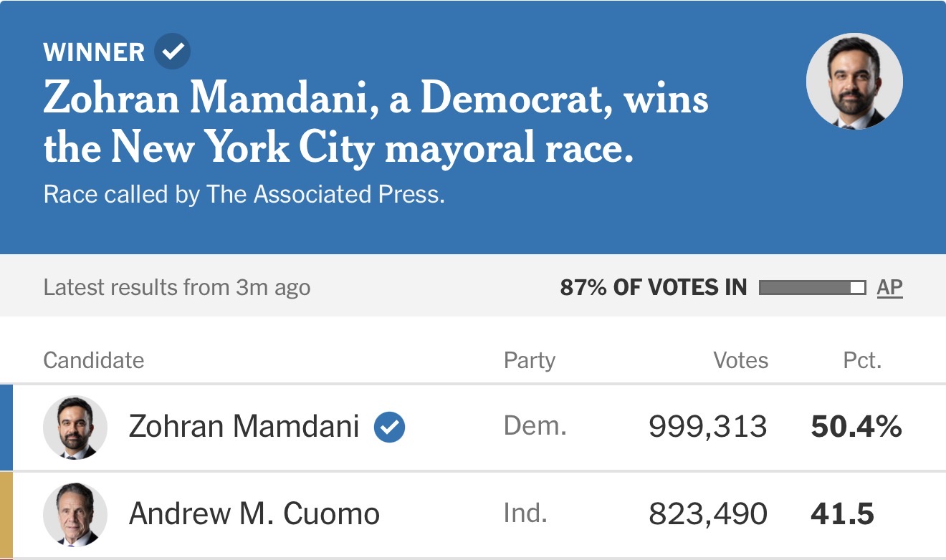Viewport: 946px width, 560px height.
Task: Click Cuomo's 823,490 vote count
Action: click(x=707, y=514)
